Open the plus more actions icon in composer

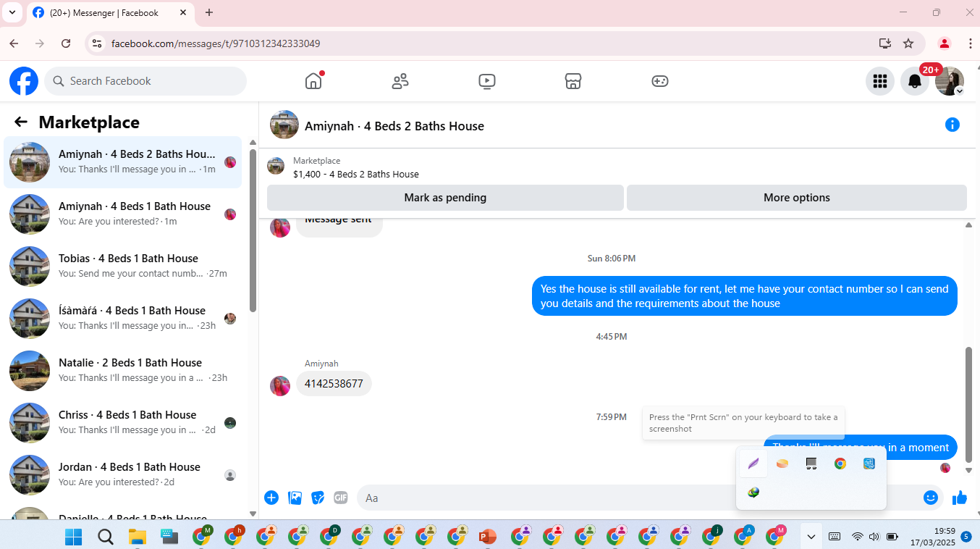pyautogui.click(x=271, y=498)
